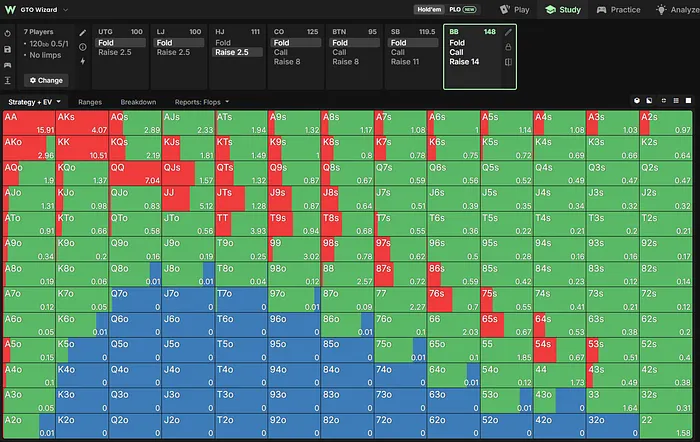The image size is (700, 442).
Task: Click the info circle icon beside game settings
Action: [83, 47]
